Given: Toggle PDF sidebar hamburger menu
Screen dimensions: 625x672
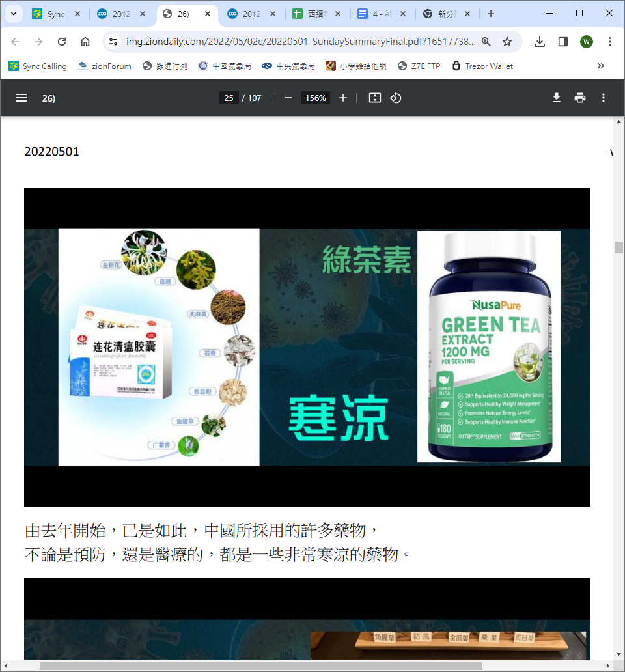Looking at the screenshot, I should point(21,98).
